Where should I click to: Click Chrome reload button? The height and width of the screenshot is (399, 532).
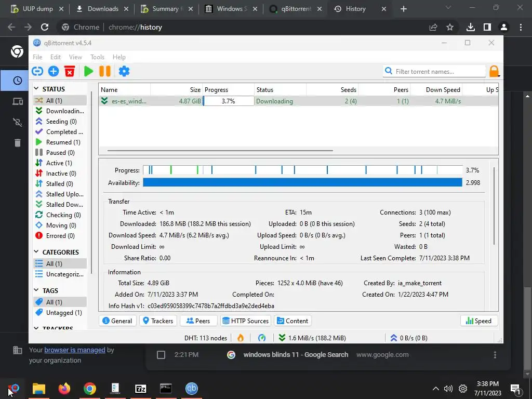(x=45, y=27)
